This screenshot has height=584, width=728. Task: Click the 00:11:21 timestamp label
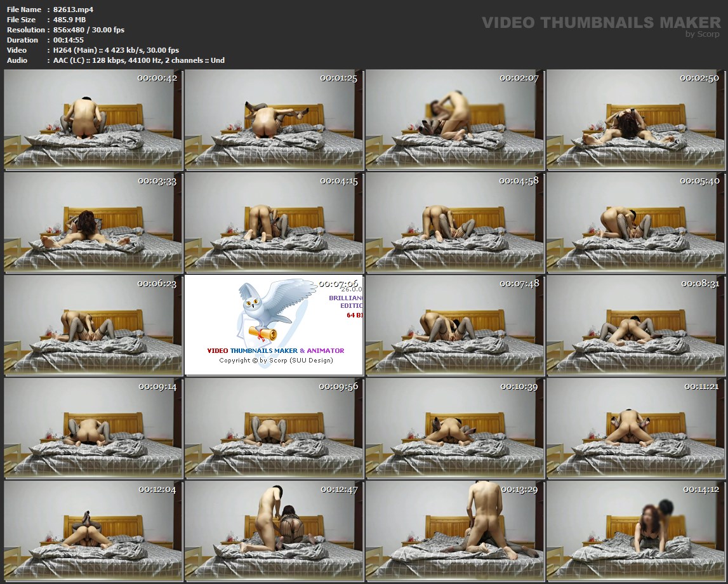coord(701,386)
